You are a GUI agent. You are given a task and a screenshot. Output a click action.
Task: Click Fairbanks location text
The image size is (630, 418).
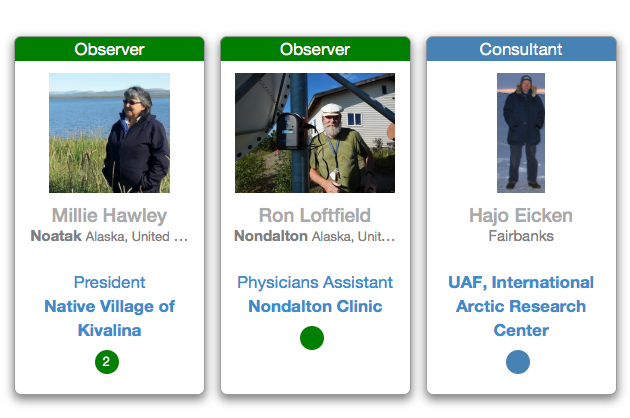pyautogui.click(x=521, y=237)
